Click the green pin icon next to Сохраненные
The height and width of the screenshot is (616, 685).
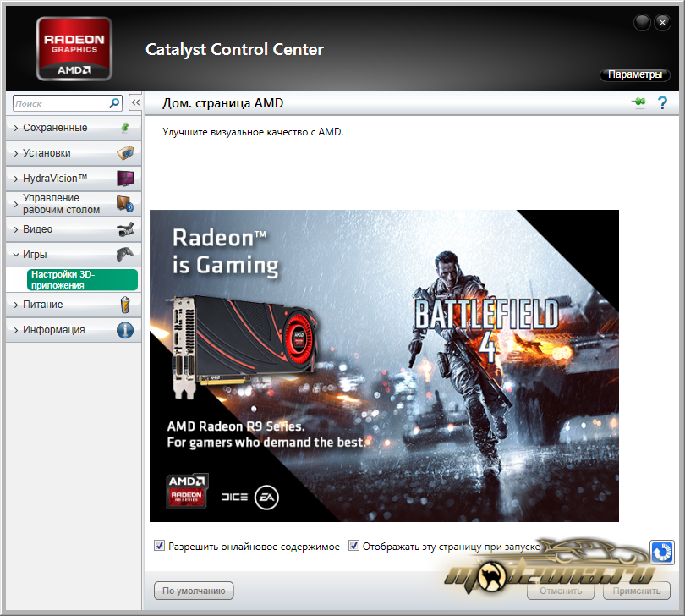[x=125, y=128]
